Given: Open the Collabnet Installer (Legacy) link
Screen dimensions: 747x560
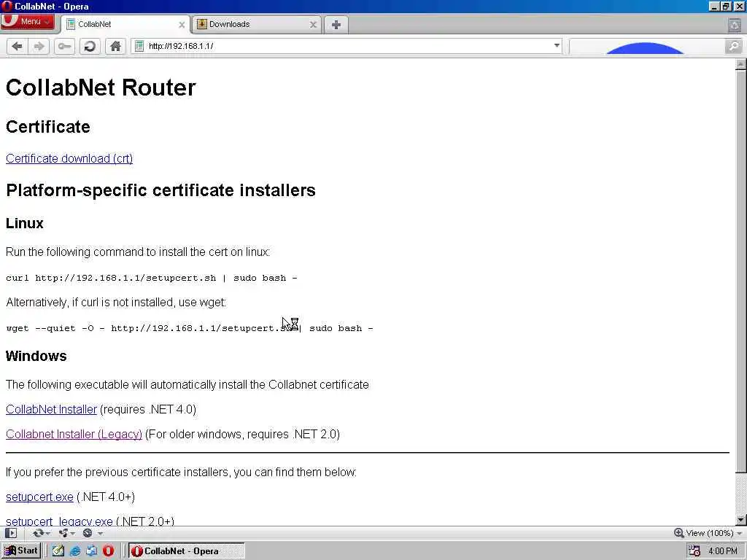Looking at the screenshot, I should point(74,435).
